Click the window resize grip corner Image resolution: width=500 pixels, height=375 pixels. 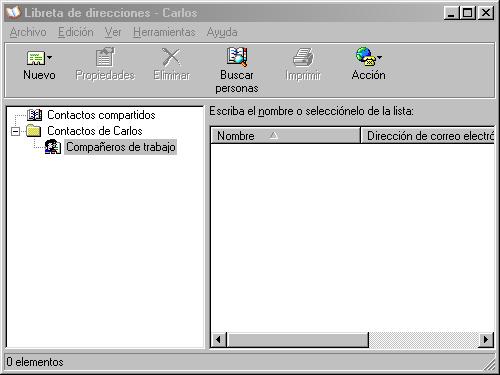point(489,364)
